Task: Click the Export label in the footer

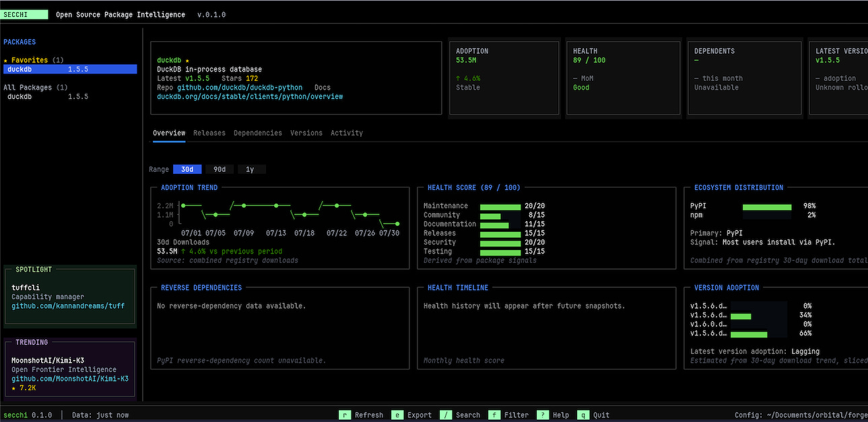Action: click(x=420, y=415)
